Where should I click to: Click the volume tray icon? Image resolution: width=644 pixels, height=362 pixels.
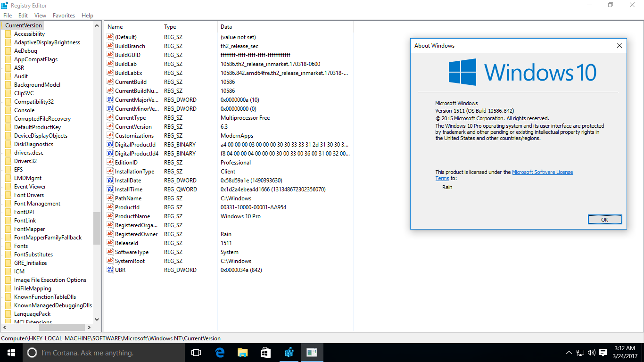pyautogui.click(x=592, y=353)
